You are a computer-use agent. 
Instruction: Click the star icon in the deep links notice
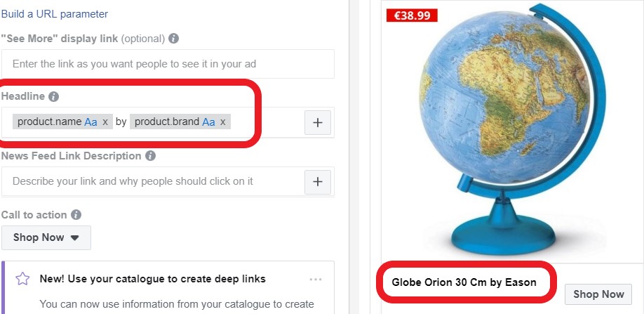click(22, 279)
